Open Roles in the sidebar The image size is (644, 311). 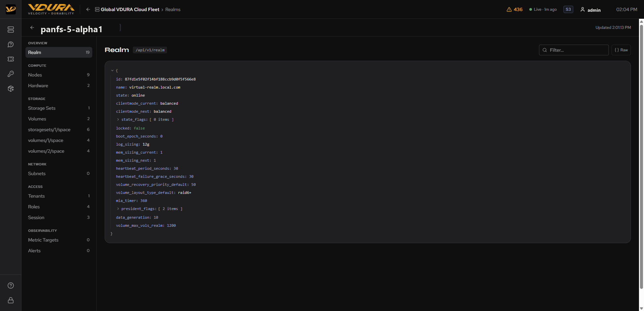[x=59, y=207]
